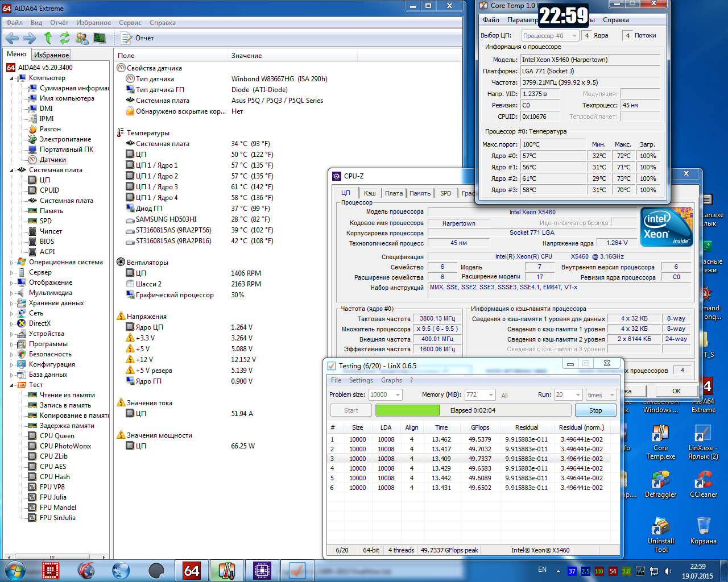The width and height of the screenshot is (728, 582).
Task: Open the Memory (MiB) dropdown in LinX
Action: coord(480,395)
